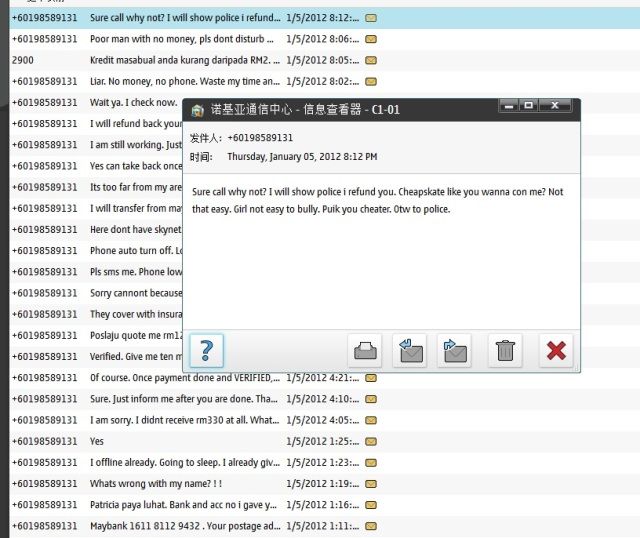Viewport: 640px width, 538px height.
Task: Forward the message with the forward icon
Action: point(456,350)
